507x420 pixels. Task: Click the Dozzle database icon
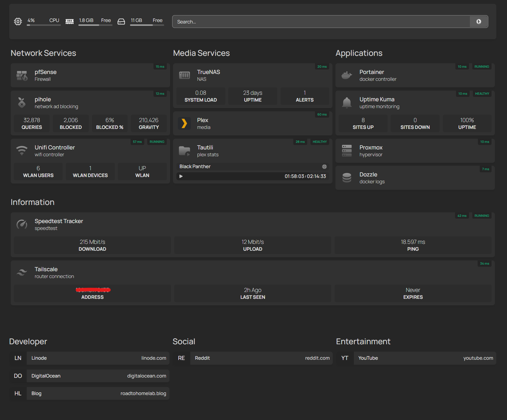pyautogui.click(x=347, y=178)
